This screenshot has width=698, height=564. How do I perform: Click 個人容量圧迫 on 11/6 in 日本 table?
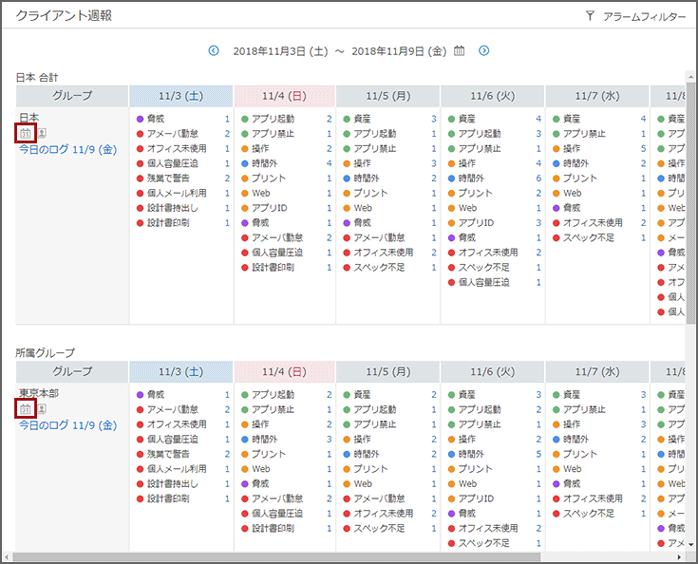coord(484,282)
